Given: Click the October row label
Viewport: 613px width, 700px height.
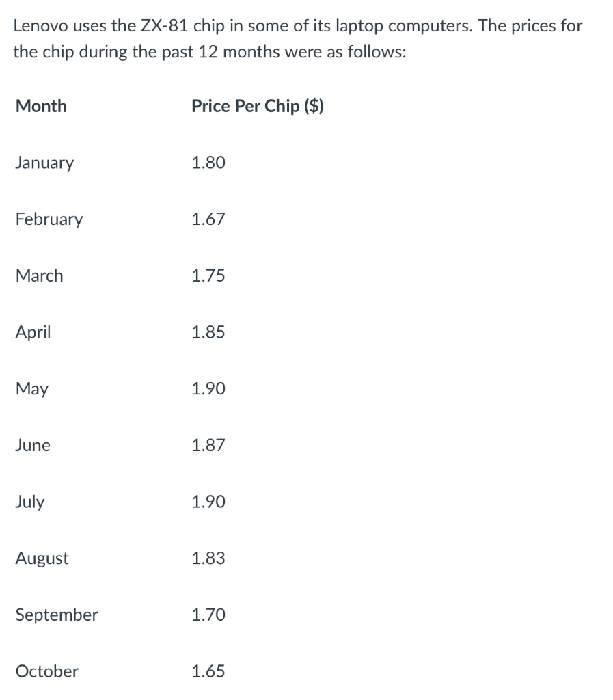Looking at the screenshot, I should coord(47,671).
